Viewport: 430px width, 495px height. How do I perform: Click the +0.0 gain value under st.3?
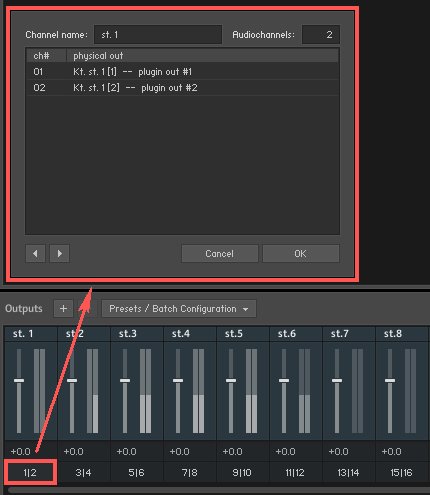(x=127, y=452)
